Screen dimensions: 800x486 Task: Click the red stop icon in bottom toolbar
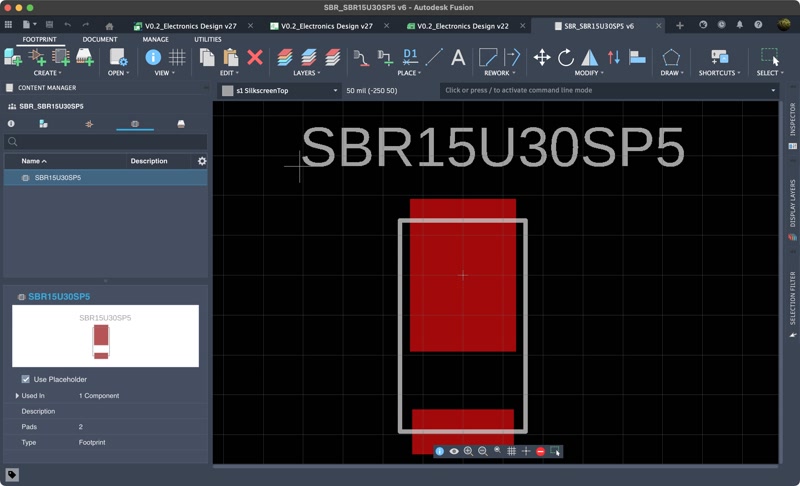(x=540, y=452)
